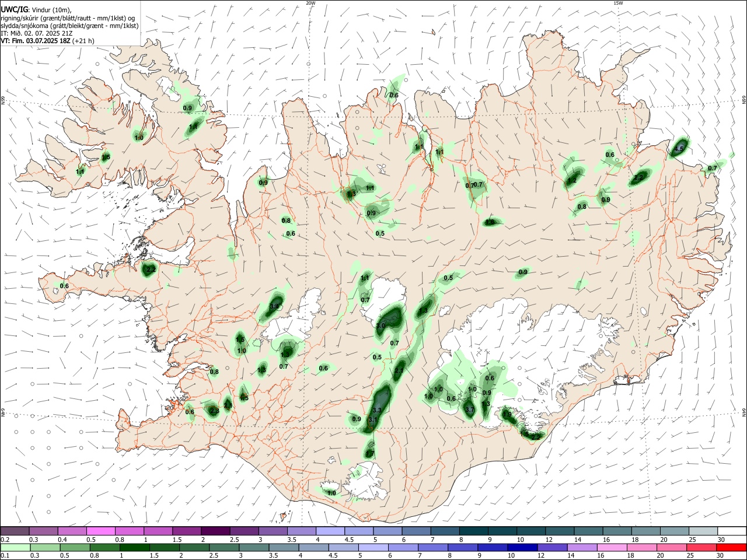Click the 'rigning/skúrir' legend description line

click(68, 18)
